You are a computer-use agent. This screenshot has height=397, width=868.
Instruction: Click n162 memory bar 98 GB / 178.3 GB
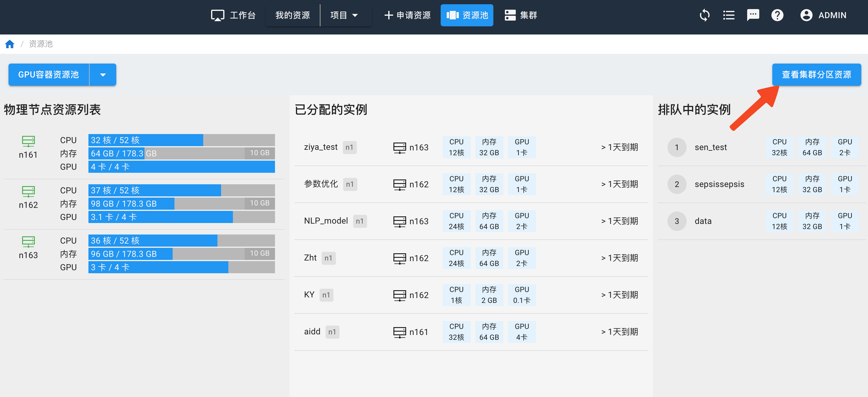[181, 204]
